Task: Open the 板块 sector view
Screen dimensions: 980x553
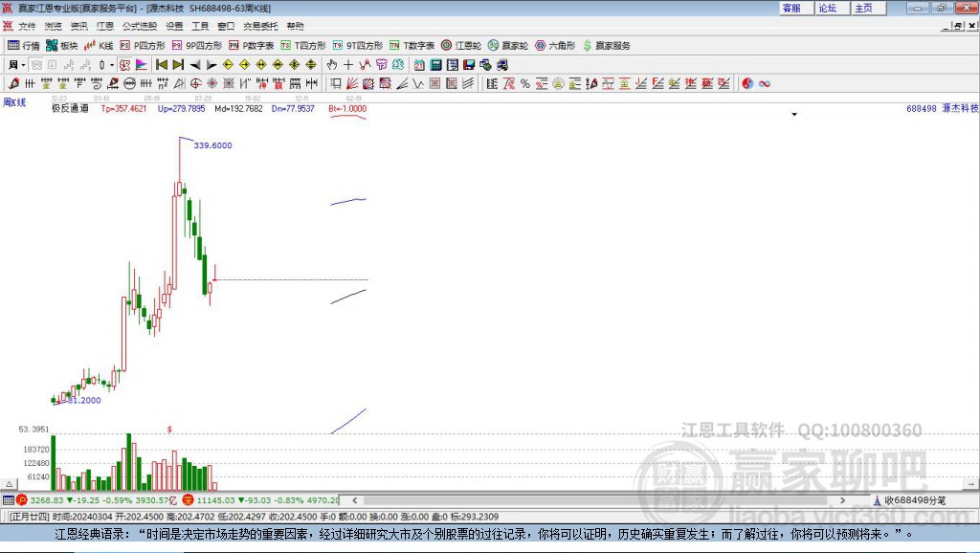Action: [x=61, y=46]
